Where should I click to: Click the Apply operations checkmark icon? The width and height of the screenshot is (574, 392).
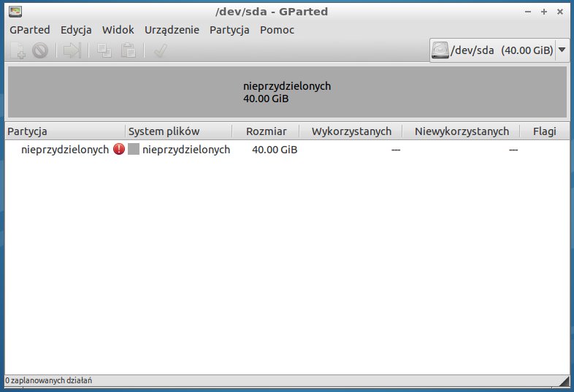point(161,50)
